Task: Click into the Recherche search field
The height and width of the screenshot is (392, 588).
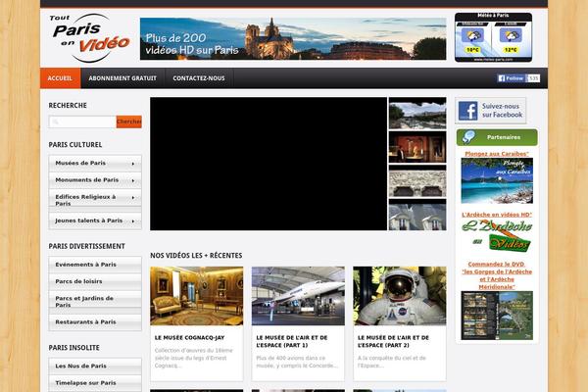Action: pos(82,122)
